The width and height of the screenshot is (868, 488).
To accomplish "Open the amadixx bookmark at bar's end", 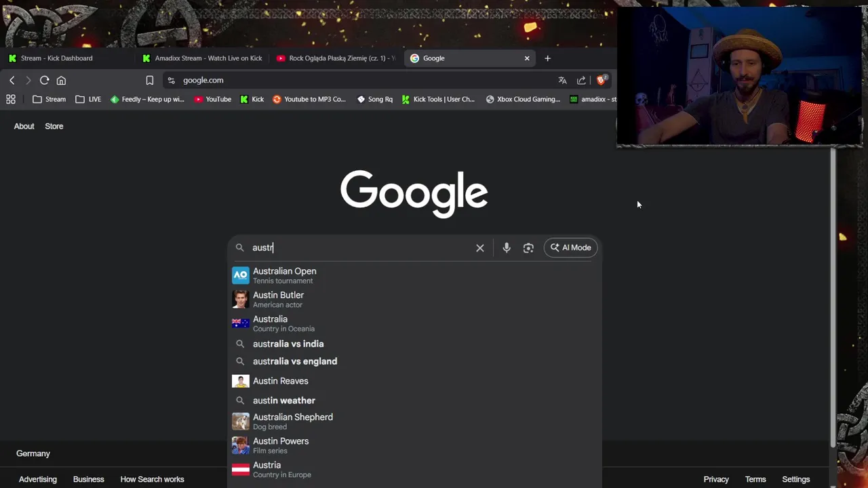I will [593, 99].
